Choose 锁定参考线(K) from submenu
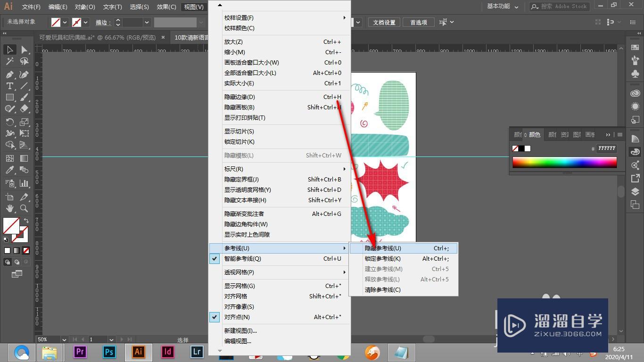Image resolution: width=644 pixels, height=362 pixels. [x=404, y=258]
